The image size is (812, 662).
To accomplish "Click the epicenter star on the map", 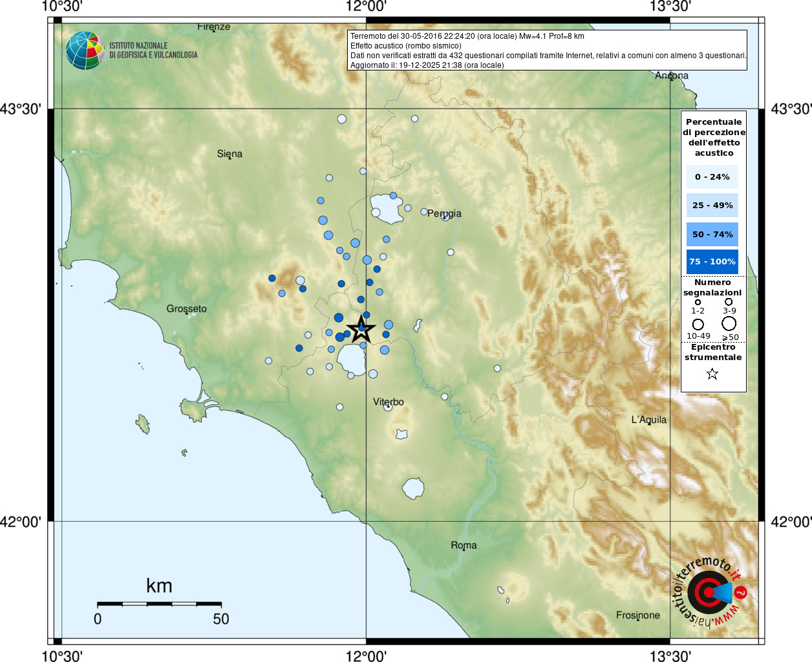I will [361, 329].
